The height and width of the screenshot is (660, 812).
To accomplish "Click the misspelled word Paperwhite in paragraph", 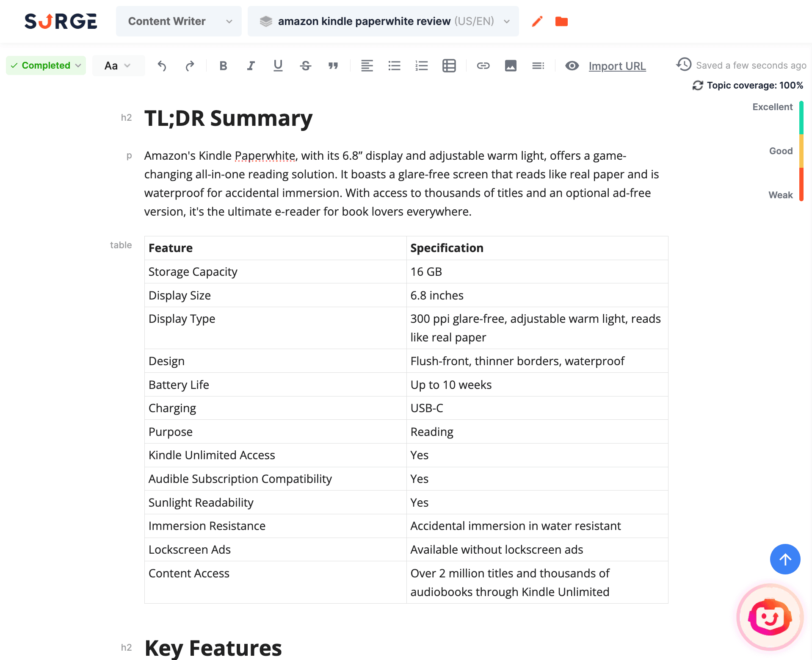I will [x=265, y=156].
